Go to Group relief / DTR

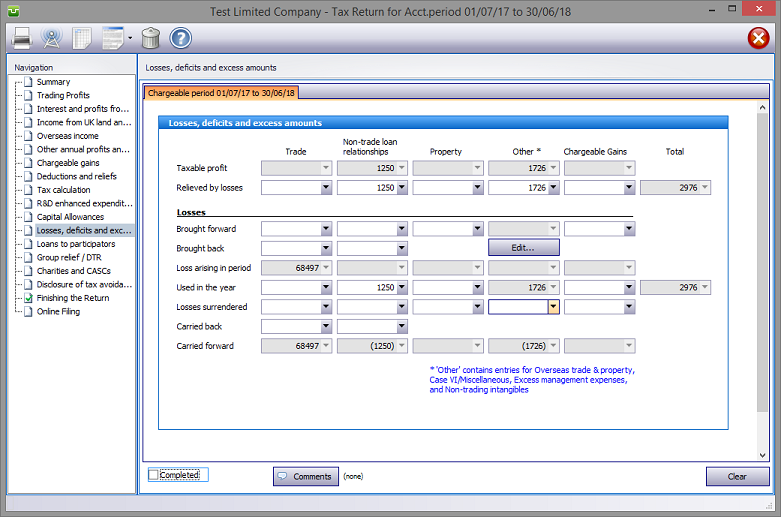pyautogui.click(x=69, y=257)
